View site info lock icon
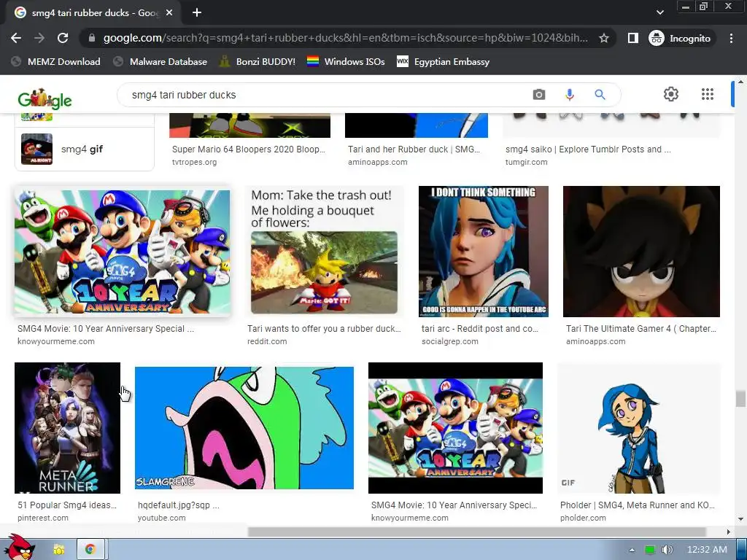 tap(92, 38)
